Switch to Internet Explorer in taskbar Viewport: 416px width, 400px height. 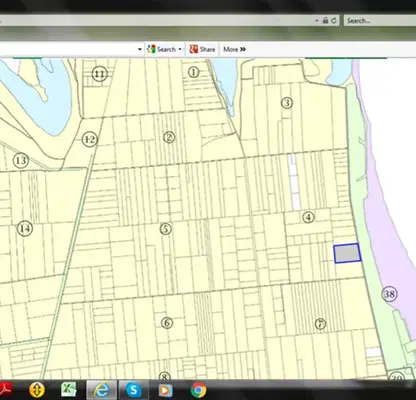[101, 389]
